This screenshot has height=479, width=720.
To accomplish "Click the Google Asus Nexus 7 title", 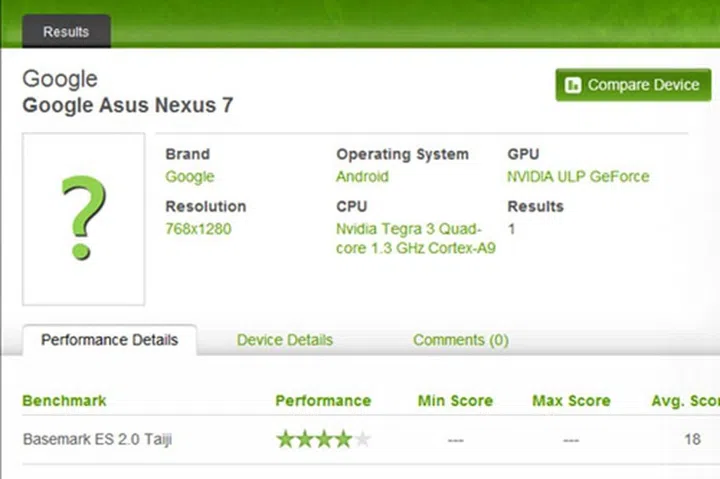I will point(128,105).
